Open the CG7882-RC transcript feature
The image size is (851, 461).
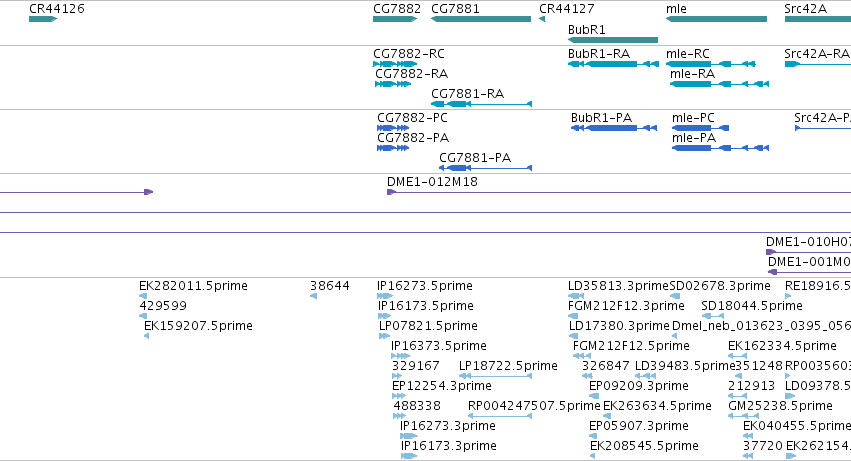(395, 64)
